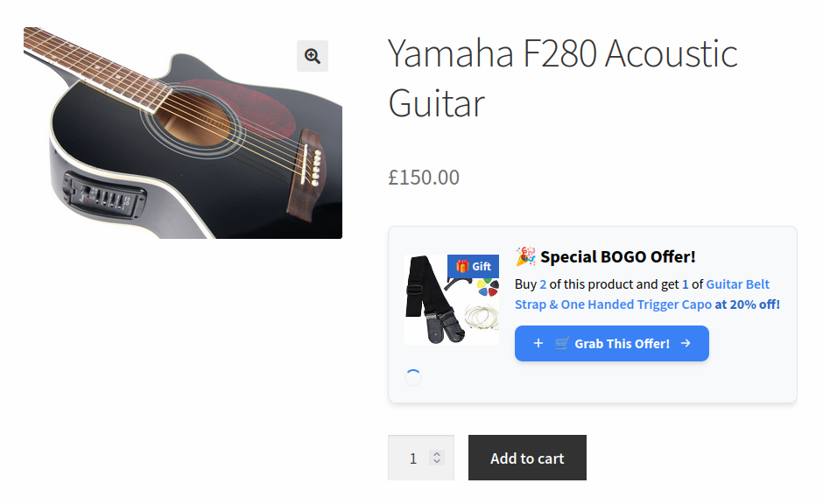Screen dimensions: 823x504
Task: Click the Yamaha guitar product image
Action: click(182, 133)
